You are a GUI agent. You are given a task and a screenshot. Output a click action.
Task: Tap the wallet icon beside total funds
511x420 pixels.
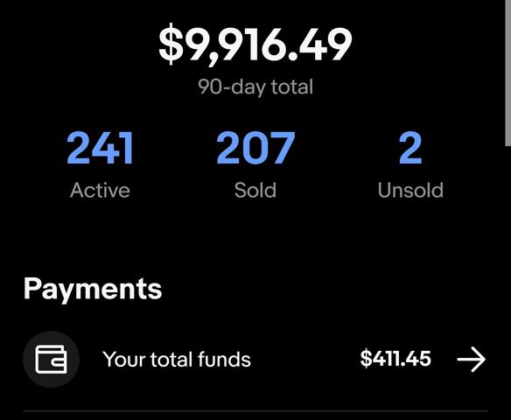point(51,360)
